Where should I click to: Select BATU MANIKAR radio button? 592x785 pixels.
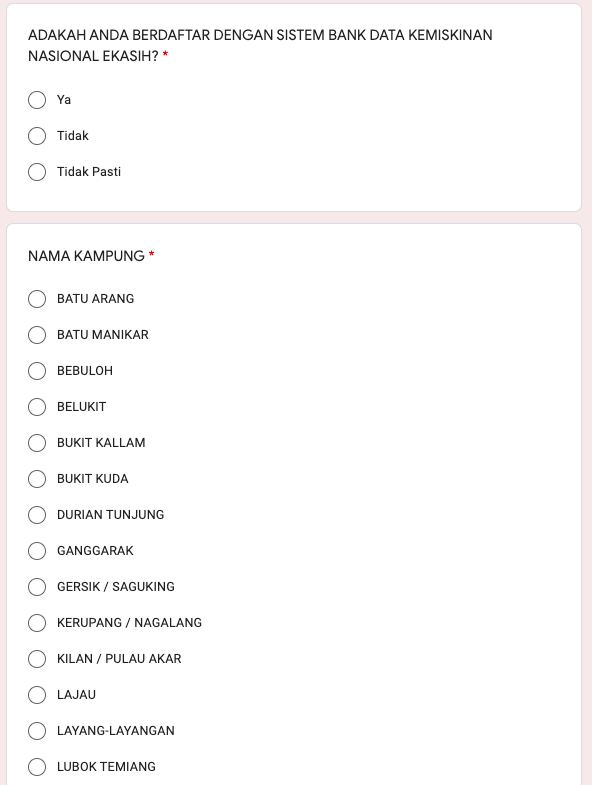coord(37,335)
